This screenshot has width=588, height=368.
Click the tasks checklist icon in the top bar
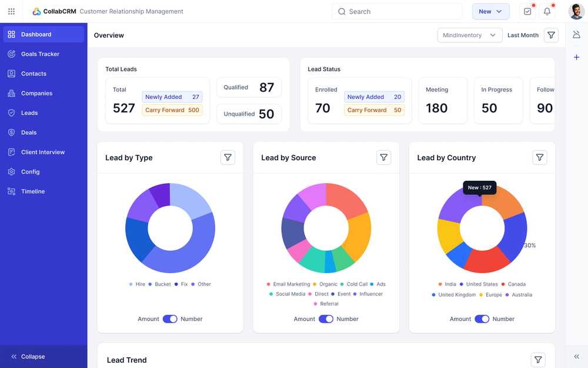tap(527, 11)
